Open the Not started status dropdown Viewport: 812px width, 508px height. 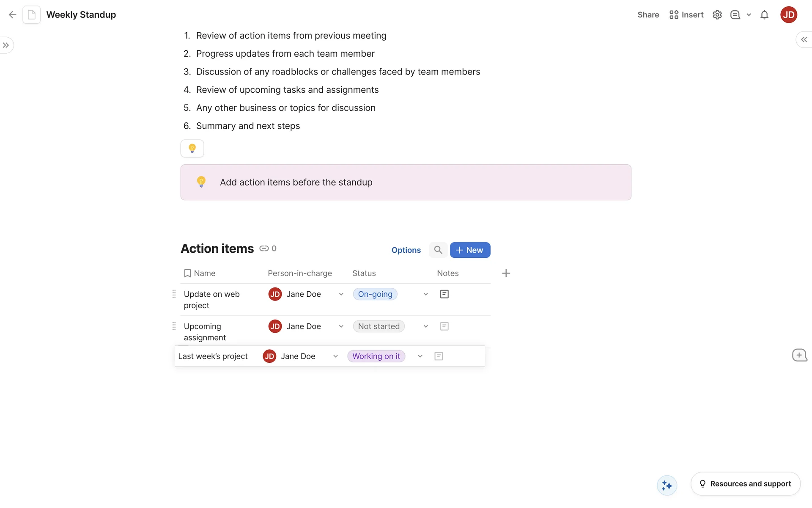click(425, 326)
